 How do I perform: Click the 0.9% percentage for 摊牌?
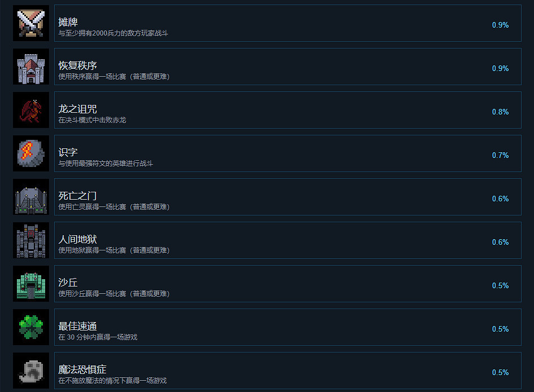click(x=500, y=25)
